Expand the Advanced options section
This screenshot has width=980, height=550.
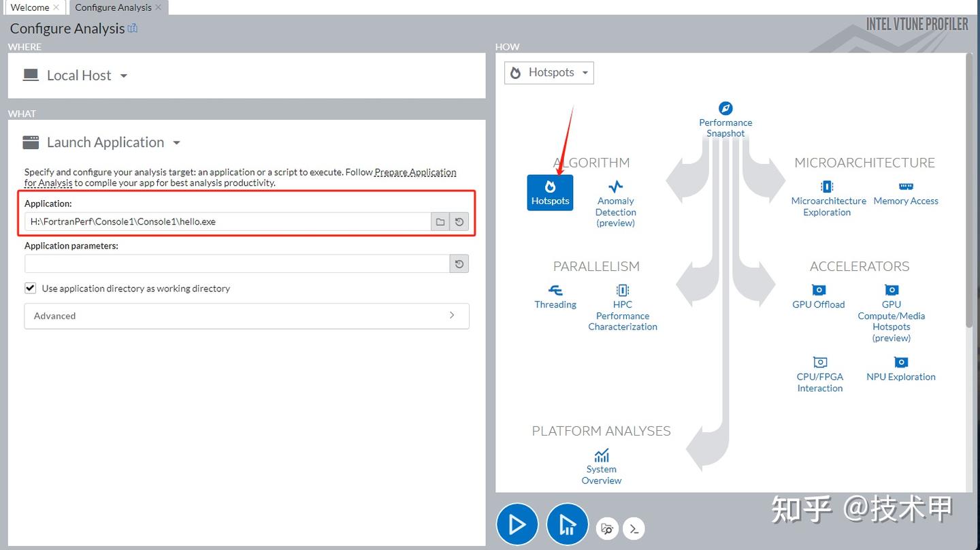click(x=246, y=315)
